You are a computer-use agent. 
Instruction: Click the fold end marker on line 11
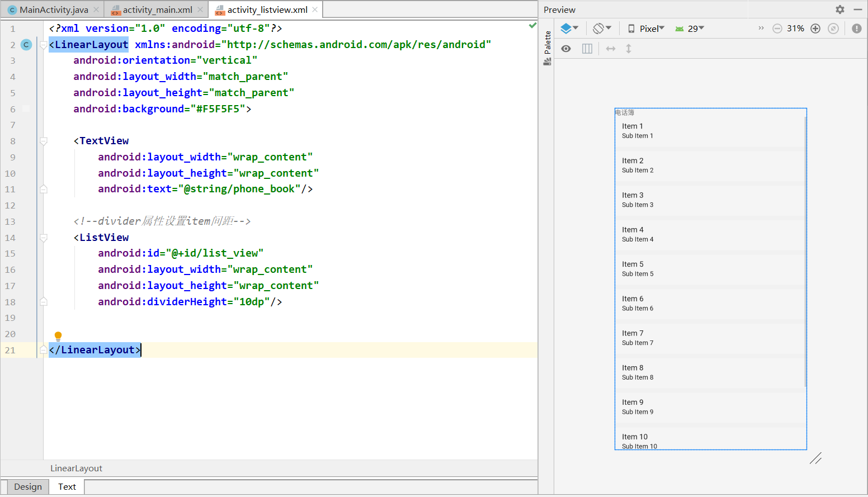click(44, 189)
